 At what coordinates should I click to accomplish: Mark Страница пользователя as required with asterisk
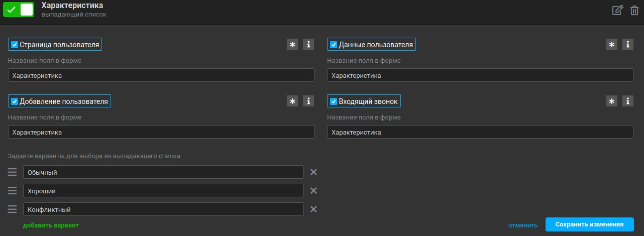click(292, 45)
